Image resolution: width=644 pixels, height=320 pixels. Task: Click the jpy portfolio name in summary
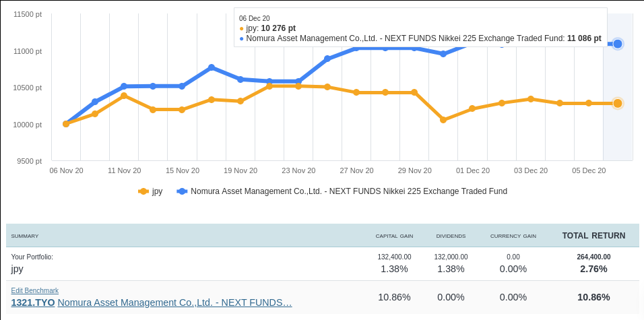coord(18,269)
